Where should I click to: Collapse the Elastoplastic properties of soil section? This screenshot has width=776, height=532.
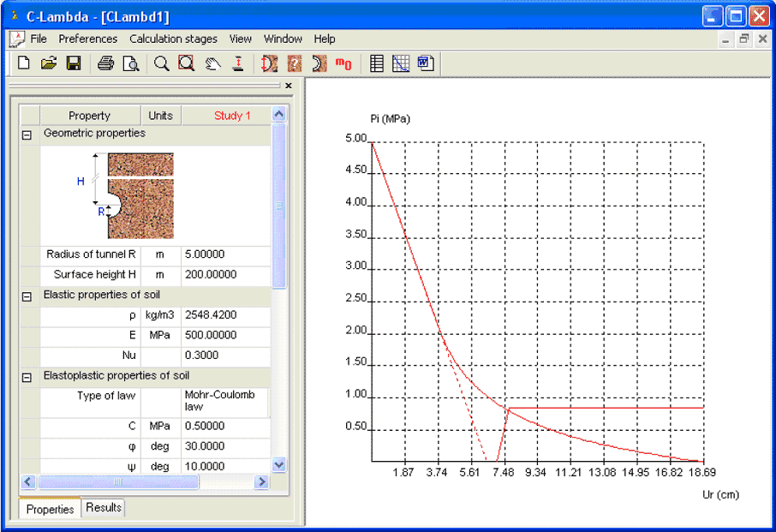click(x=27, y=377)
